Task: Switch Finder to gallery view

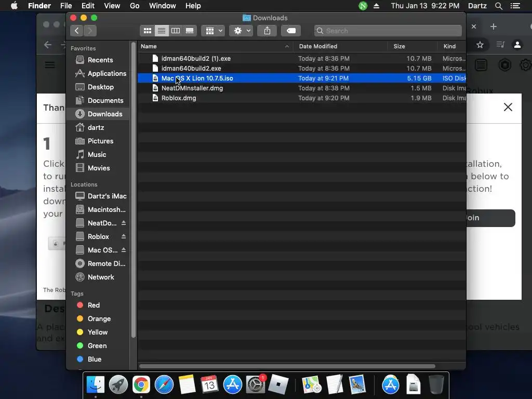Action: coord(190,31)
